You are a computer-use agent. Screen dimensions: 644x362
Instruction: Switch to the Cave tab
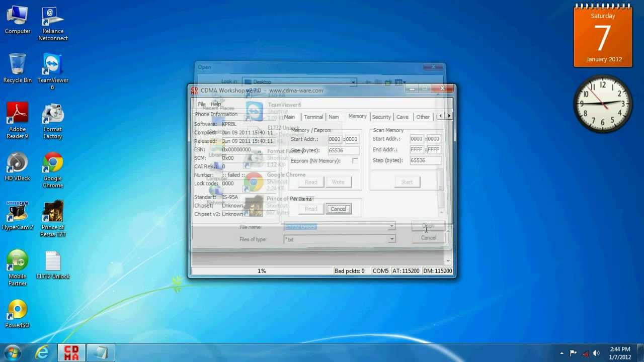403,117
